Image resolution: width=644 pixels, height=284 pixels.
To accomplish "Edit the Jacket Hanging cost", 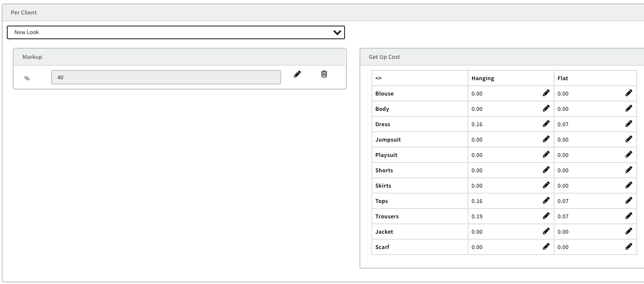I will tap(546, 231).
